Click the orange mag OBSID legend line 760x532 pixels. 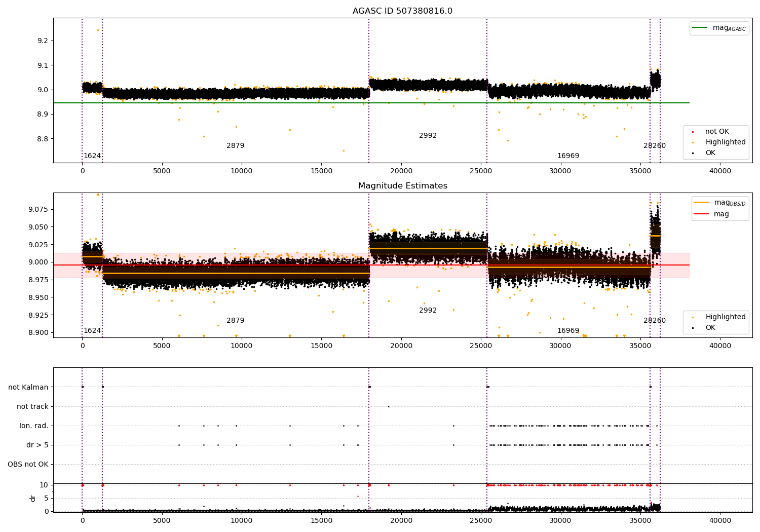(x=702, y=202)
